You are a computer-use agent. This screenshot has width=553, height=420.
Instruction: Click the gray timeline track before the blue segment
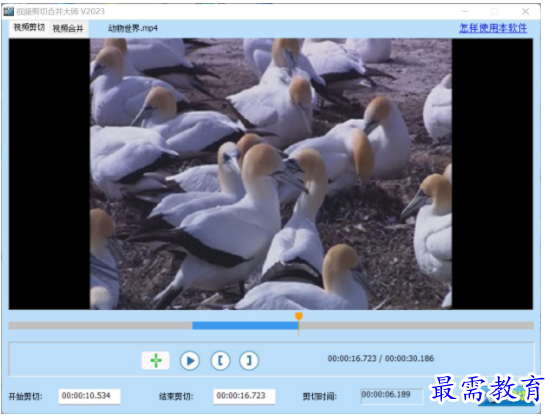[101, 325]
